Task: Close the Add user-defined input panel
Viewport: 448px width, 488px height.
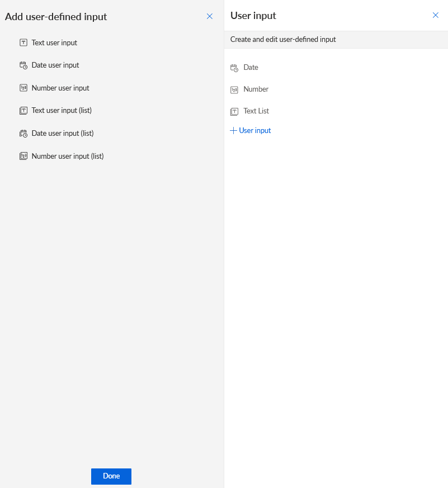Action: (x=210, y=16)
